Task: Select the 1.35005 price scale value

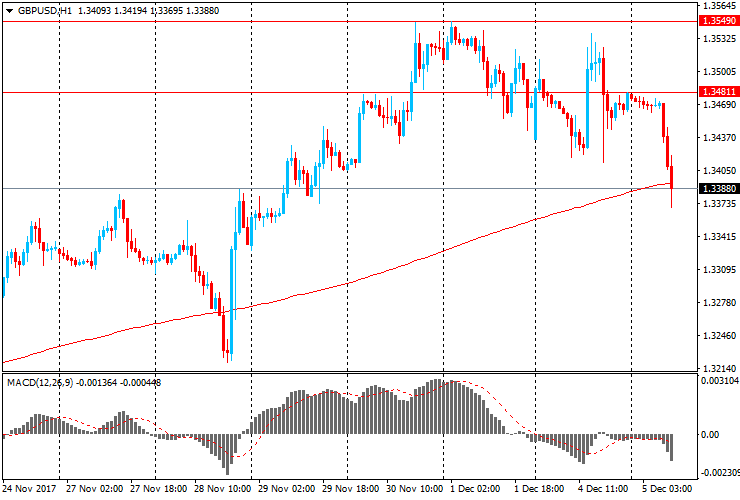Action: 719,72
